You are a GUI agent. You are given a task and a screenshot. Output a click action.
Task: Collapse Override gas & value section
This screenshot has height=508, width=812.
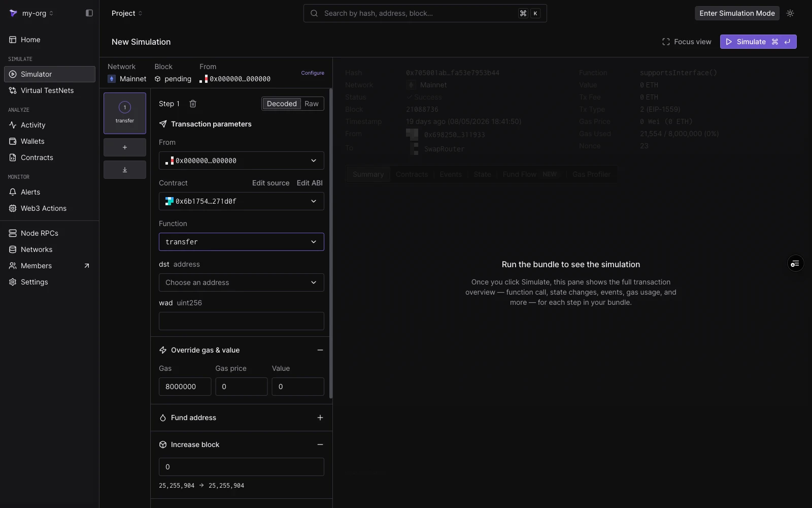coord(320,350)
